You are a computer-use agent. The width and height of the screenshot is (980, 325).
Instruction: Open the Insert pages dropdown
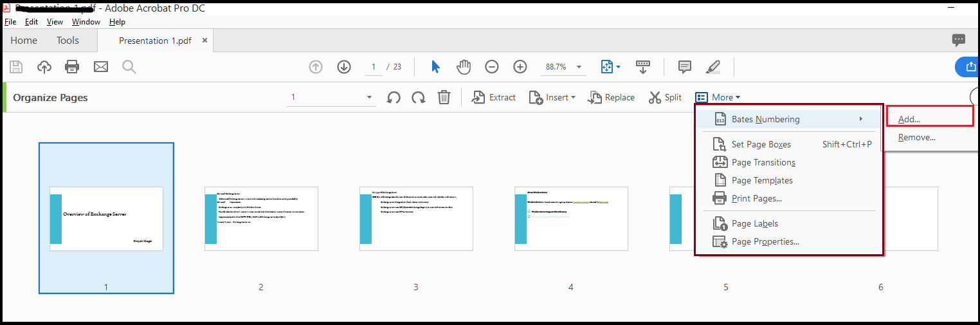coord(552,97)
